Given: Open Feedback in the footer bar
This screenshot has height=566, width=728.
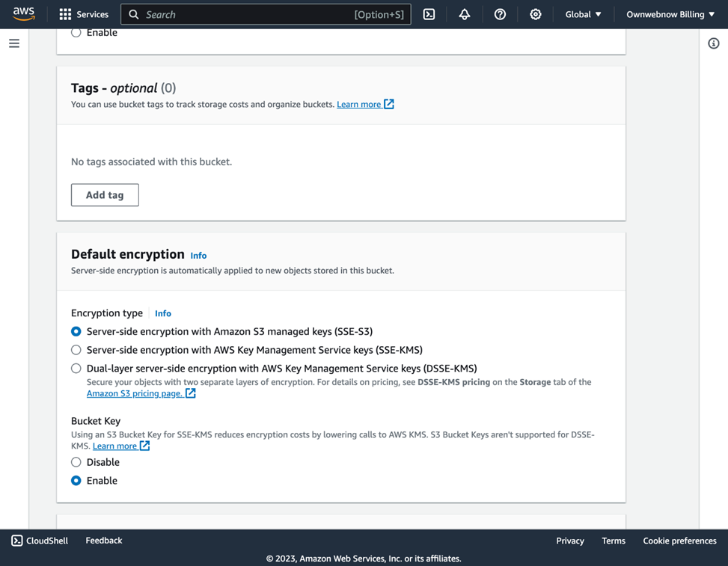Looking at the screenshot, I should coord(103,541).
